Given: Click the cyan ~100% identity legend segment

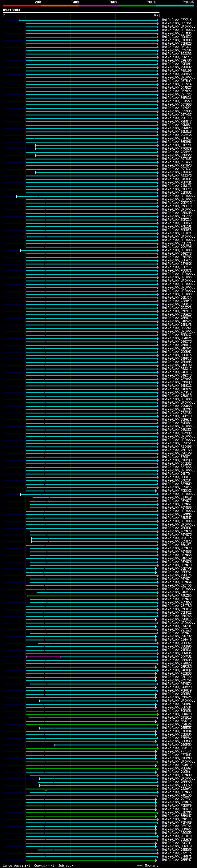Looking at the screenshot, I should tap(175, 6).
